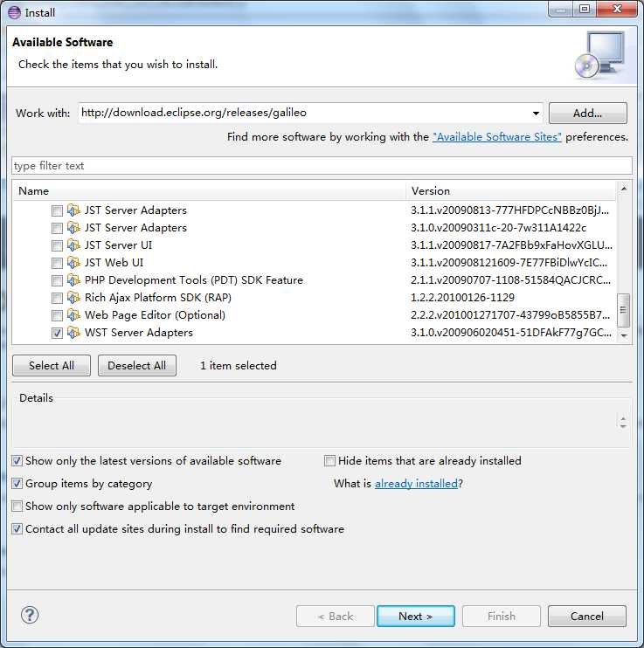Check the JST Server Adapters 3.1.0 checkbox
644x648 pixels.
coord(57,228)
